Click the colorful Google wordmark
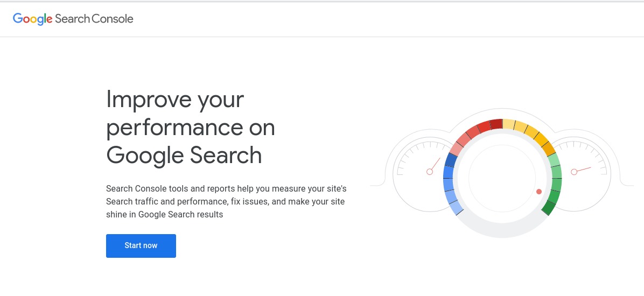This screenshot has width=644, height=296. [x=32, y=19]
